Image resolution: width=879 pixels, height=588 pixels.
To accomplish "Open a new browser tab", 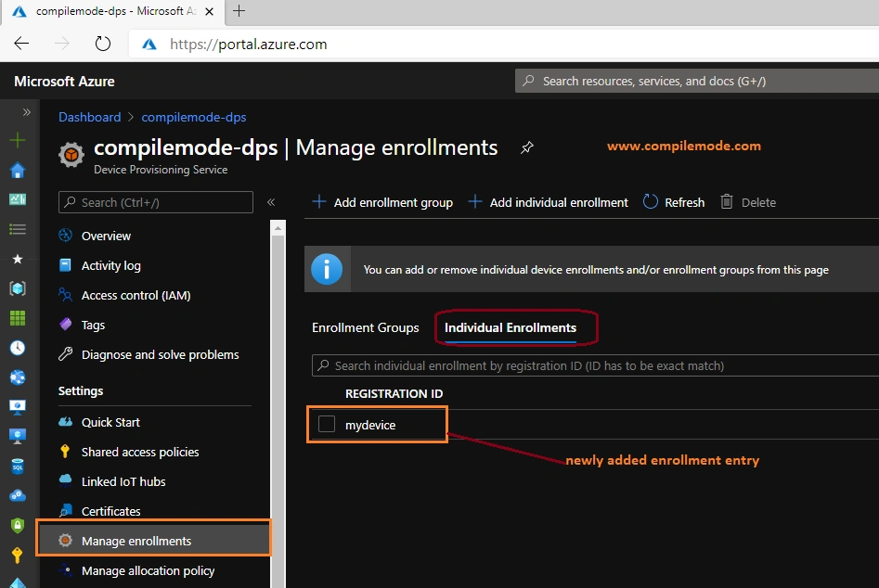I will click(239, 10).
